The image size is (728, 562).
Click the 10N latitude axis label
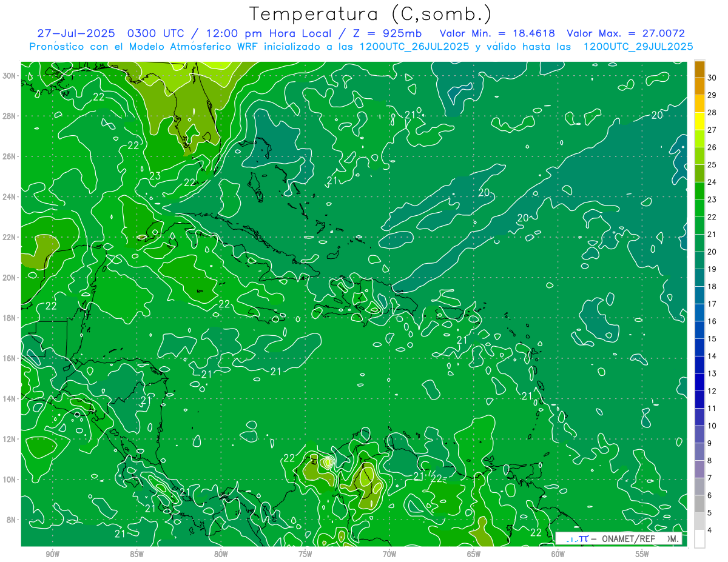tap(10, 480)
